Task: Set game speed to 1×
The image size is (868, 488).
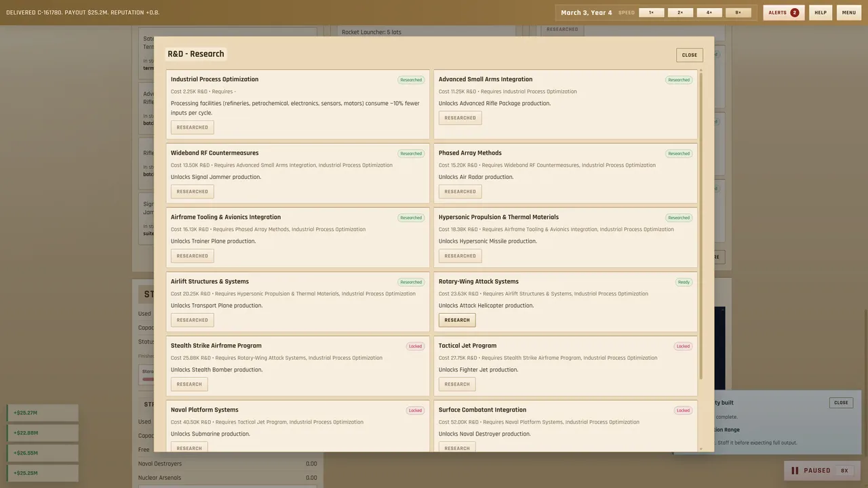Action: pyautogui.click(x=651, y=12)
